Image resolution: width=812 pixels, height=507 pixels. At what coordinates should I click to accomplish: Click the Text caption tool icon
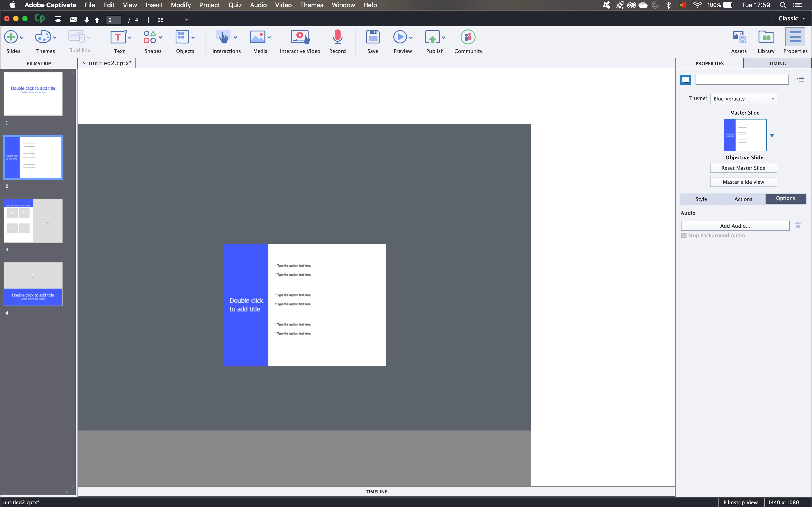(118, 37)
